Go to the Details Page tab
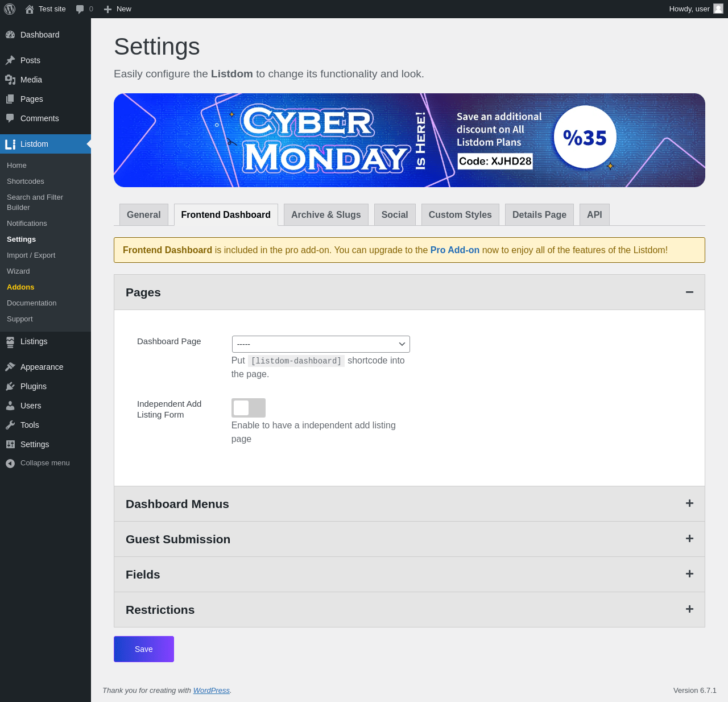Screen dimensions: 728x702 [539, 214]
